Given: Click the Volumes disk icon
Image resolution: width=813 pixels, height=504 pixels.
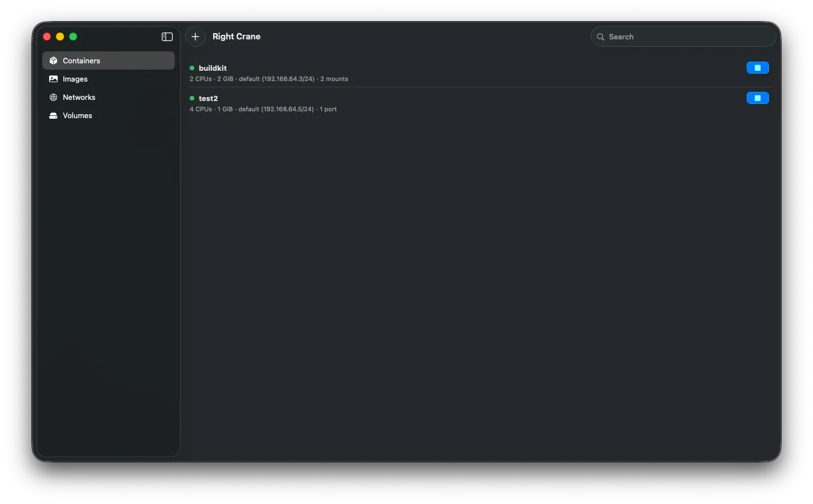Looking at the screenshot, I should [53, 115].
